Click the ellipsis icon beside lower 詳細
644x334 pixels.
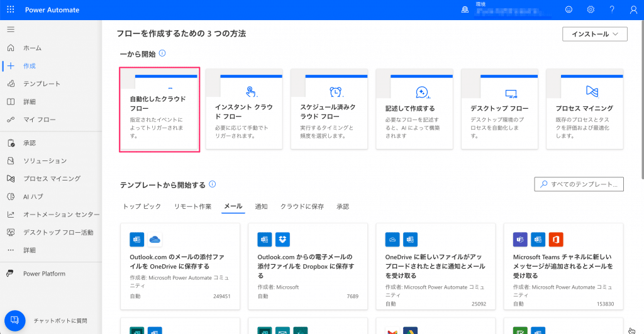coord(11,250)
